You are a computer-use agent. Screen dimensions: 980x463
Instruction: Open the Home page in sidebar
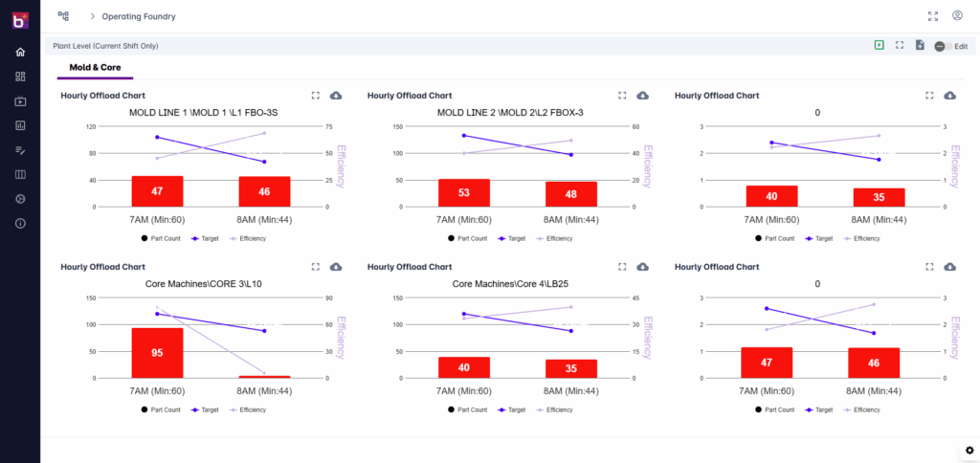coord(20,52)
